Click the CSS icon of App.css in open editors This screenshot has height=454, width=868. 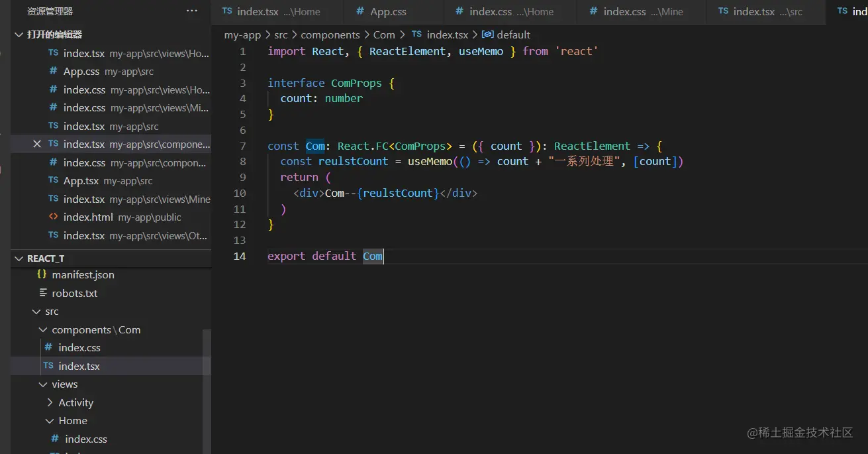[x=53, y=71]
